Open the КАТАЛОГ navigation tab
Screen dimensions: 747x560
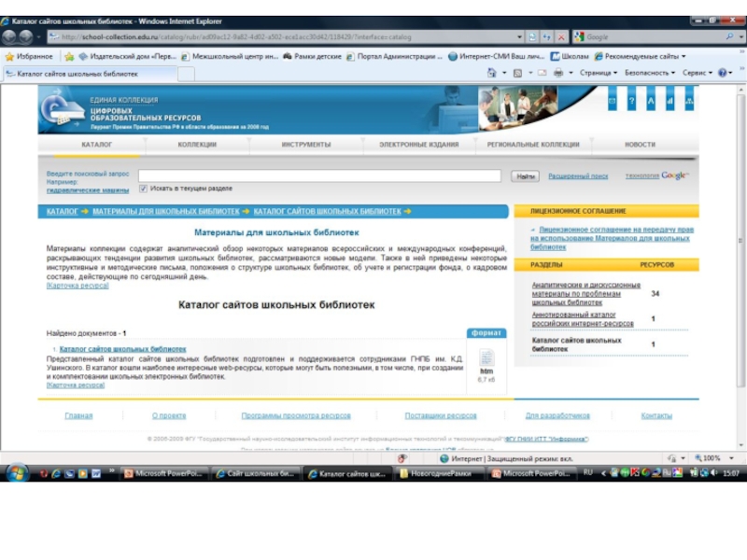(97, 145)
